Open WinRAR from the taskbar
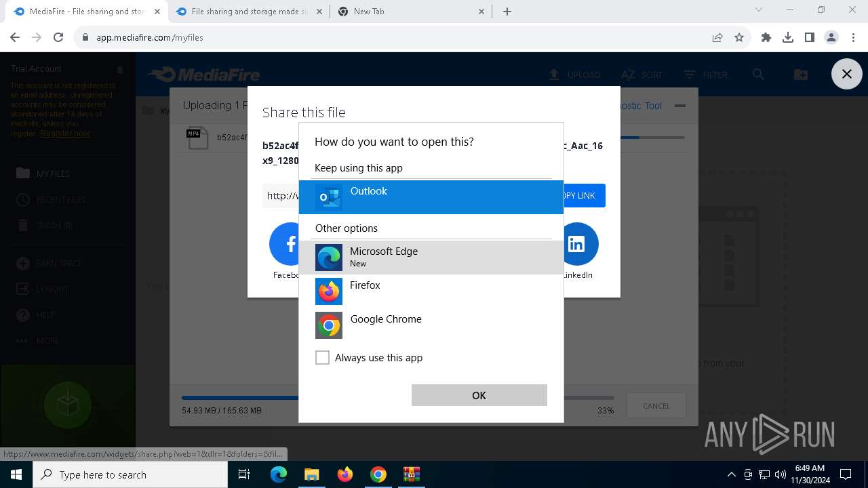This screenshot has width=868, height=488. [411, 474]
